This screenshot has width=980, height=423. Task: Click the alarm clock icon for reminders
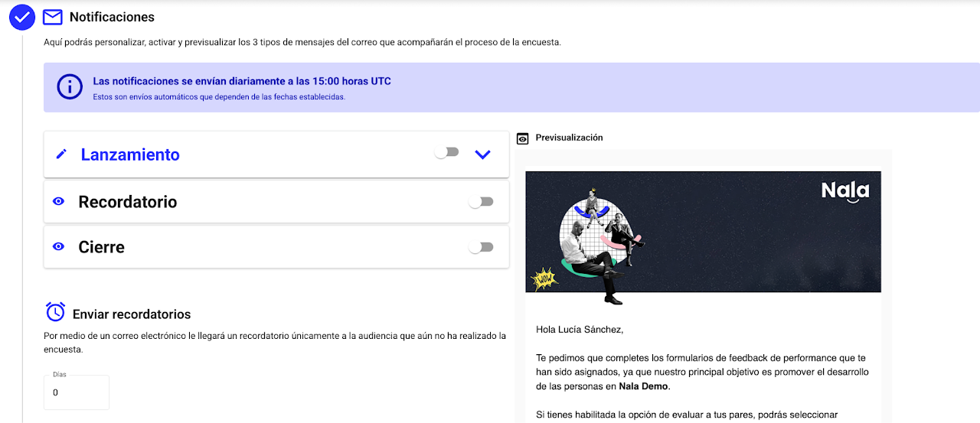[55, 312]
